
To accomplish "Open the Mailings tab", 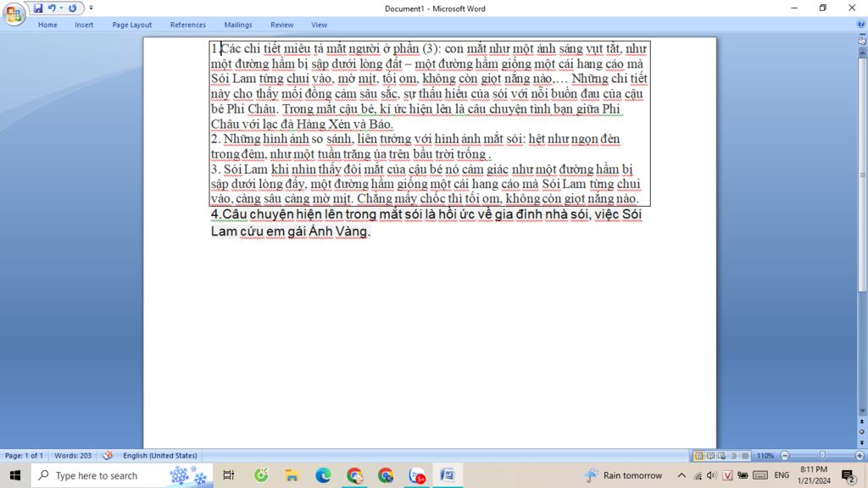I will click(x=238, y=25).
